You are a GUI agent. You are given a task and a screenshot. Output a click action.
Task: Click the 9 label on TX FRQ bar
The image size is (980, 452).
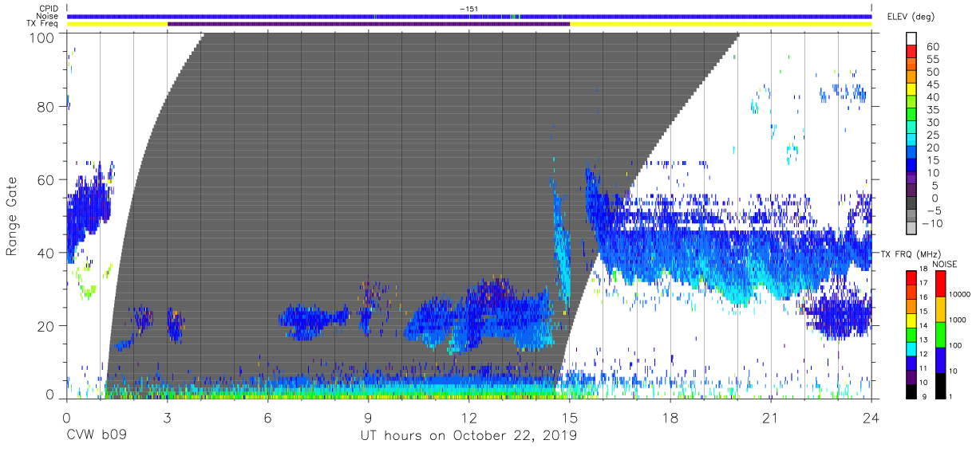(x=924, y=397)
